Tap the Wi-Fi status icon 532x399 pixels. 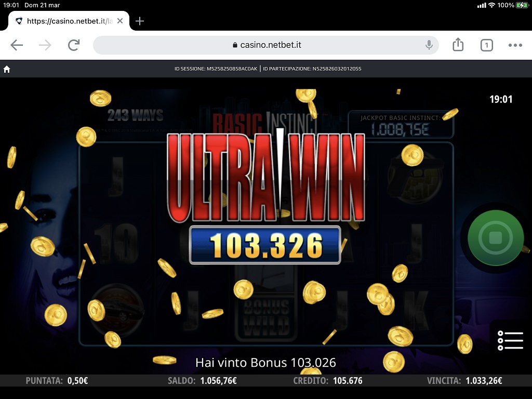pos(491,5)
